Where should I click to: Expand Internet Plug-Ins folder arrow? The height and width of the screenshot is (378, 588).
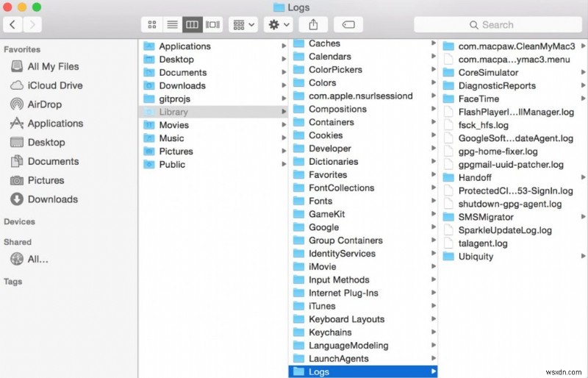click(x=434, y=293)
